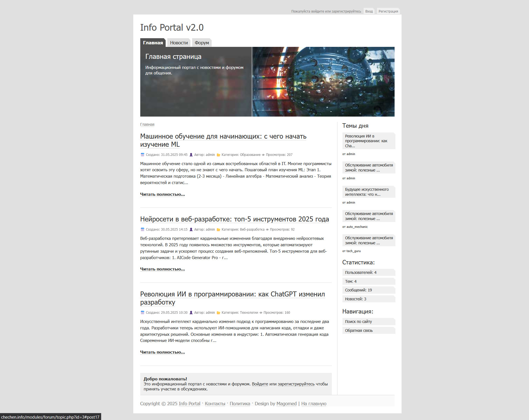Click the header banner bubble image
Image resolution: width=529 pixels, height=420 pixels.
tap(323, 82)
